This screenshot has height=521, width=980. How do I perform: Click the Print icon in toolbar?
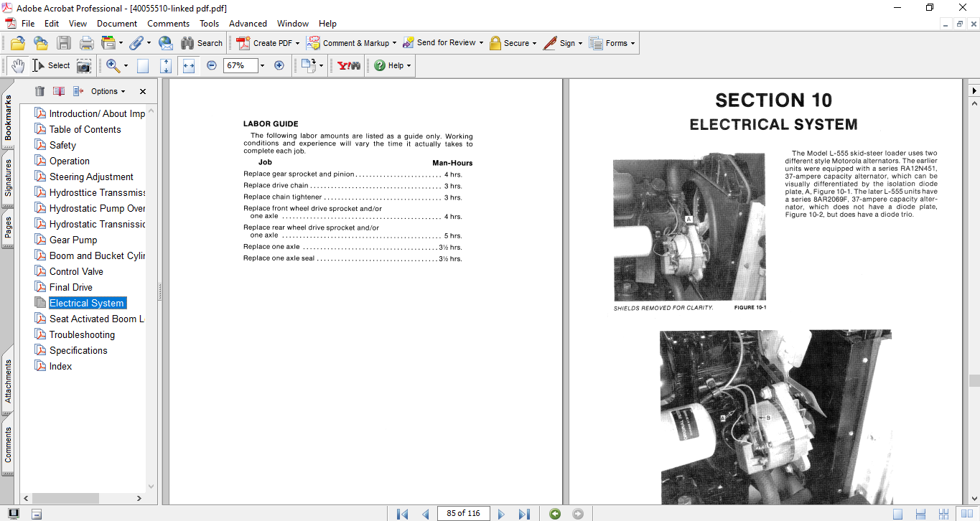point(87,43)
